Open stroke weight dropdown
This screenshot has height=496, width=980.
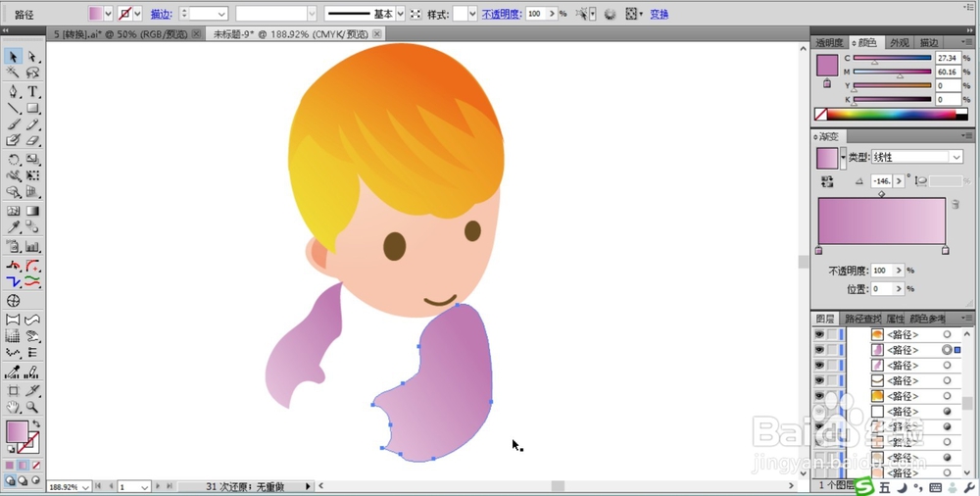(x=221, y=14)
